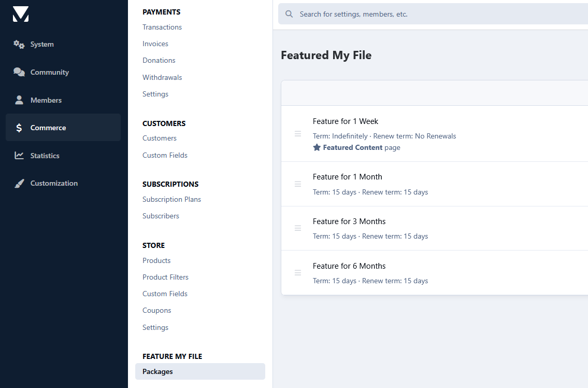588x388 pixels.
Task: Open Withdrawals in the Payments section
Action: (x=162, y=77)
